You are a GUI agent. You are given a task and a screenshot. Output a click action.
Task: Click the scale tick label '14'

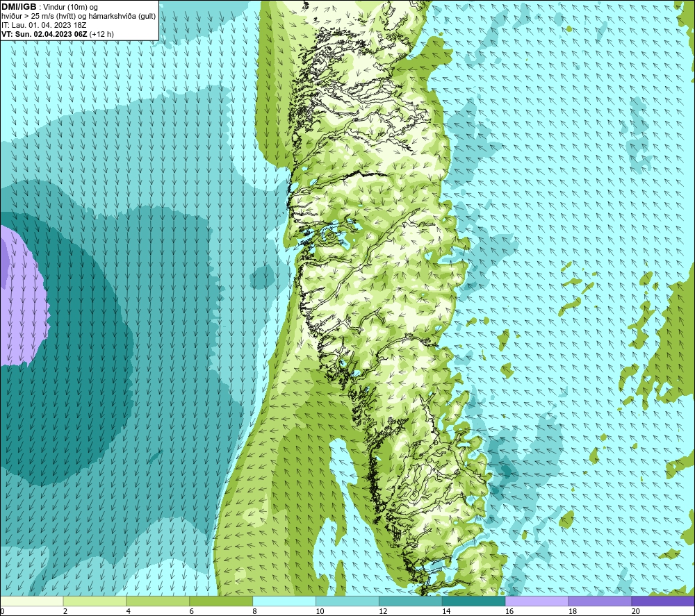tap(446, 611)
